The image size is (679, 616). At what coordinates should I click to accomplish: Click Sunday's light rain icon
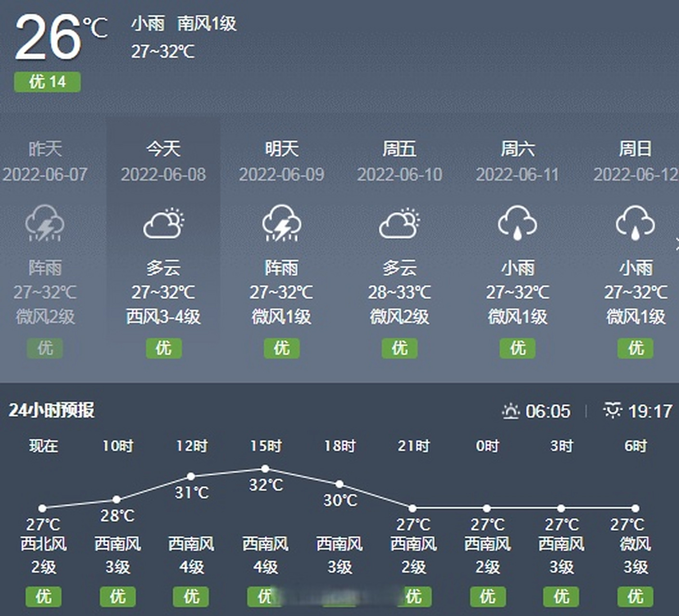point(635,223)
